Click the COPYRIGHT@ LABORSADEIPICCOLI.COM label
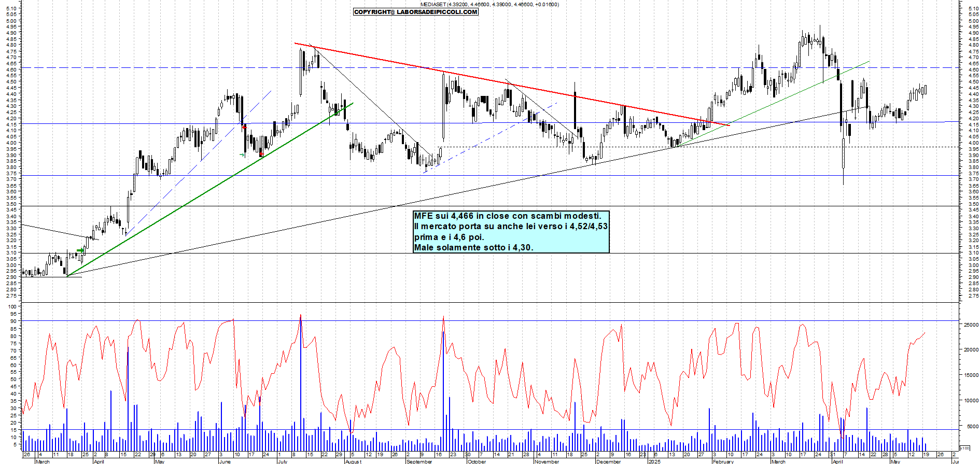Image resolution: width=980 pixels, height=464 pixels. 415,12
